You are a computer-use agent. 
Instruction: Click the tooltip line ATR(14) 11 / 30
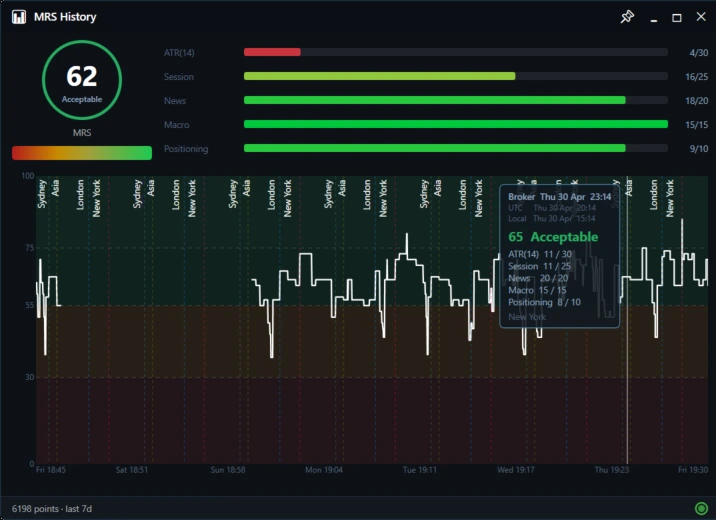pyautogui.click(x=540, y=254)
